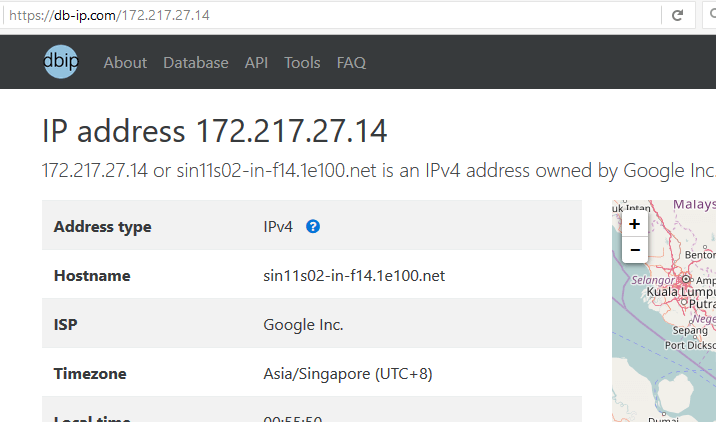Screen dimensions: 716x422
Task: Zoom in on the map
Action: tap(635, 224)
